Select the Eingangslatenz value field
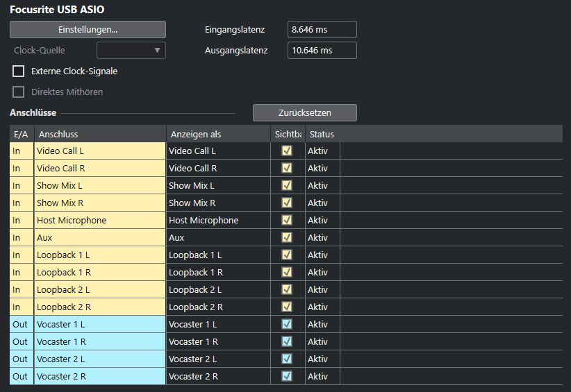 pyautogui.click(x=322, y=29)
